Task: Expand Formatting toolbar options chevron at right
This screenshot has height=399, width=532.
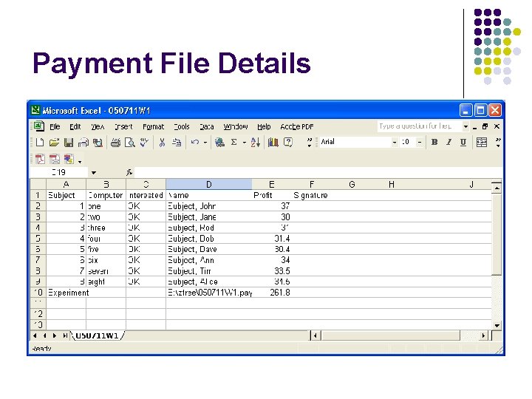Action: point(498,143)
